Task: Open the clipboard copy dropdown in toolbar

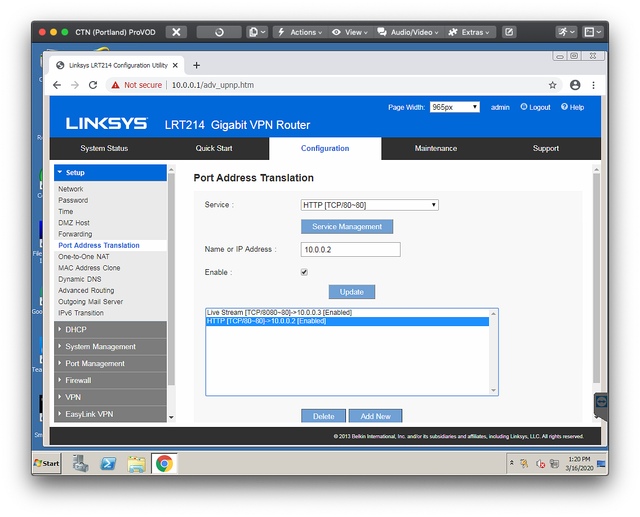Action: [x=257, y=32]
